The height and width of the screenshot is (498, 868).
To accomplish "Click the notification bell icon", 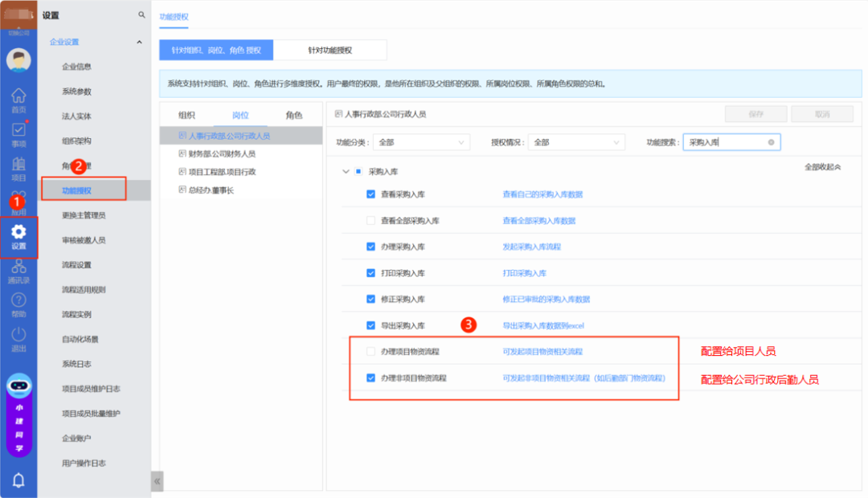I will coord(18,480).
